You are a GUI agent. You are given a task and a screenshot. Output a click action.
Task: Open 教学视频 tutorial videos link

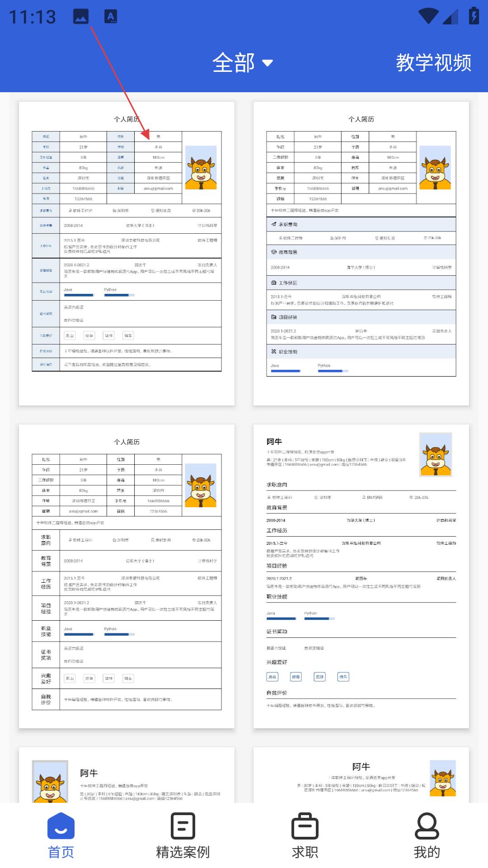click(434, 62)
